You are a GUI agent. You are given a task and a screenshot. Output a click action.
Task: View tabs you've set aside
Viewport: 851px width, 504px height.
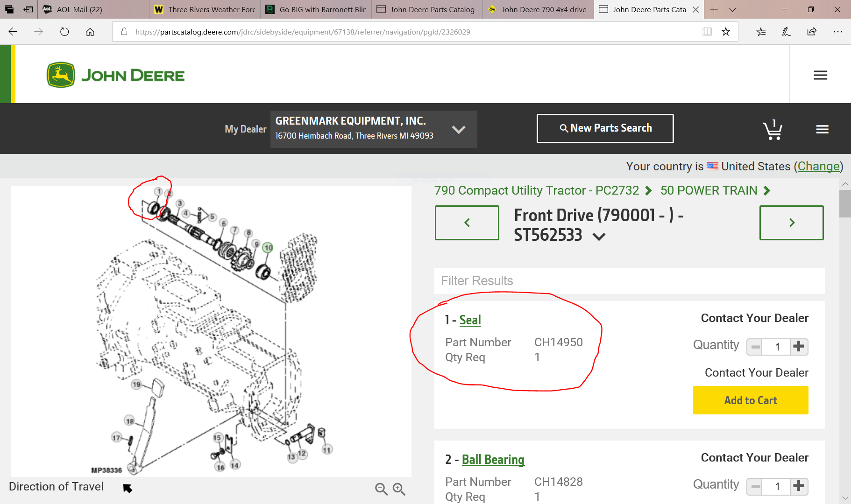(x=9, y=9)
